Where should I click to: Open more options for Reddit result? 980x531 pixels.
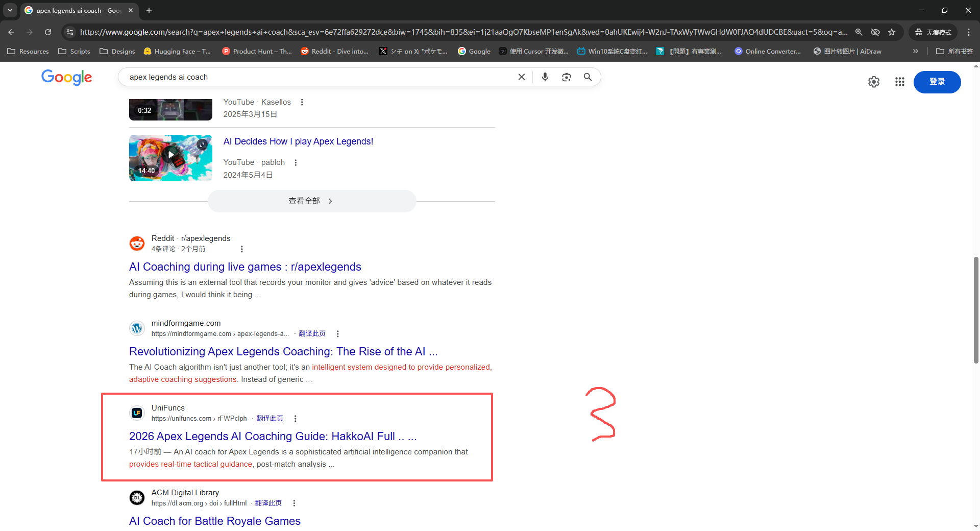(x=242, y=249)
